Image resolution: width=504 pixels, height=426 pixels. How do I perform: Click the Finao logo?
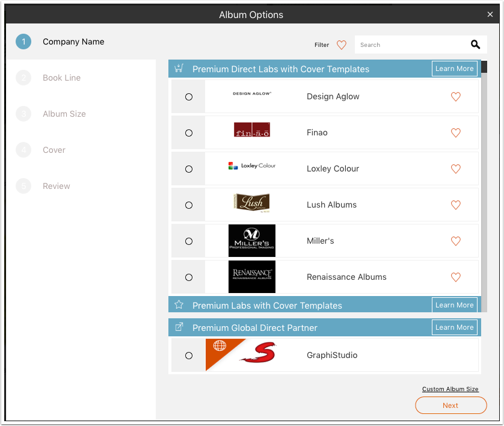(x=252, y=130)
